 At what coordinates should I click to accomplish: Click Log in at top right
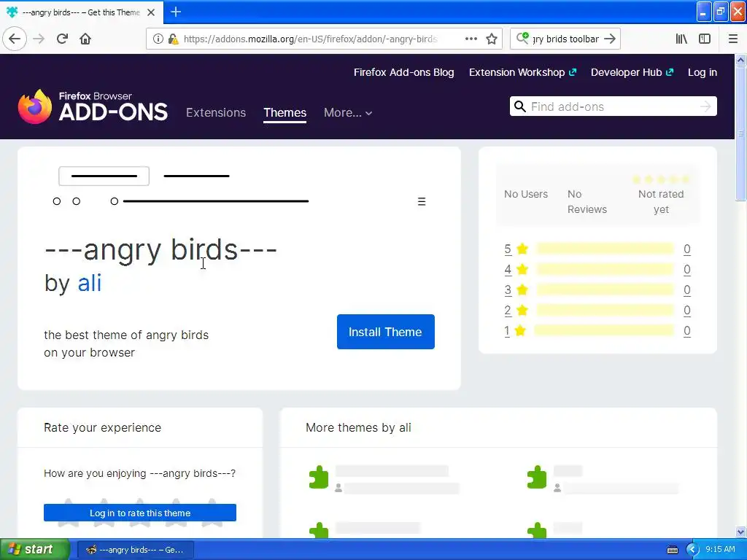[x=703, y=72]
